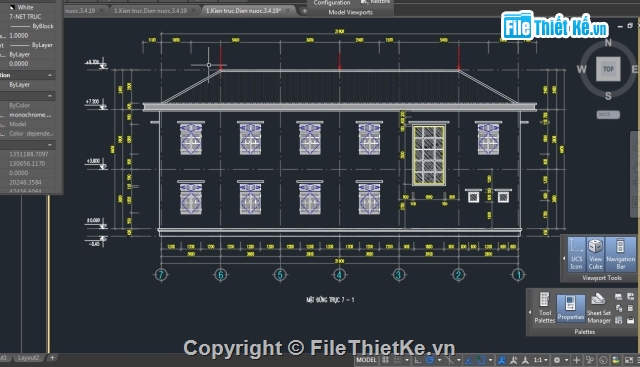Viewport: 640px width, 367px height.
Task: Create a new drawing tab with plus
Action: (304, 11)
